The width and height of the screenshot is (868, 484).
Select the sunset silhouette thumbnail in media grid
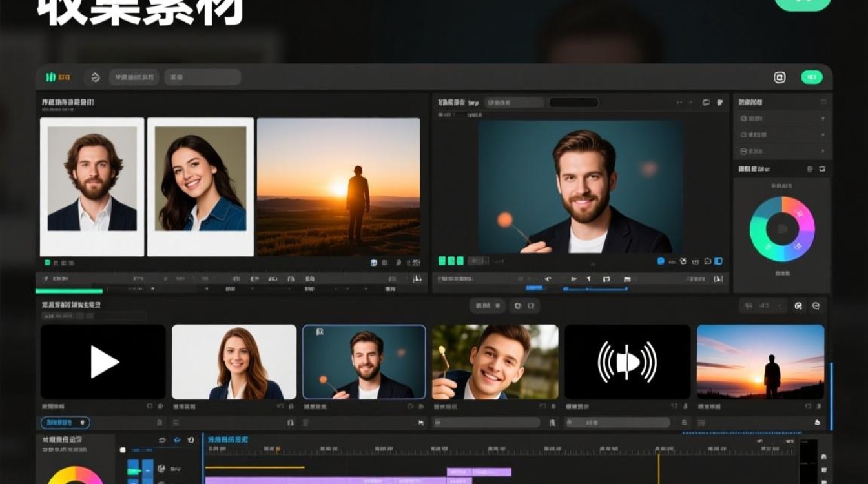click(x=760, y=361)
